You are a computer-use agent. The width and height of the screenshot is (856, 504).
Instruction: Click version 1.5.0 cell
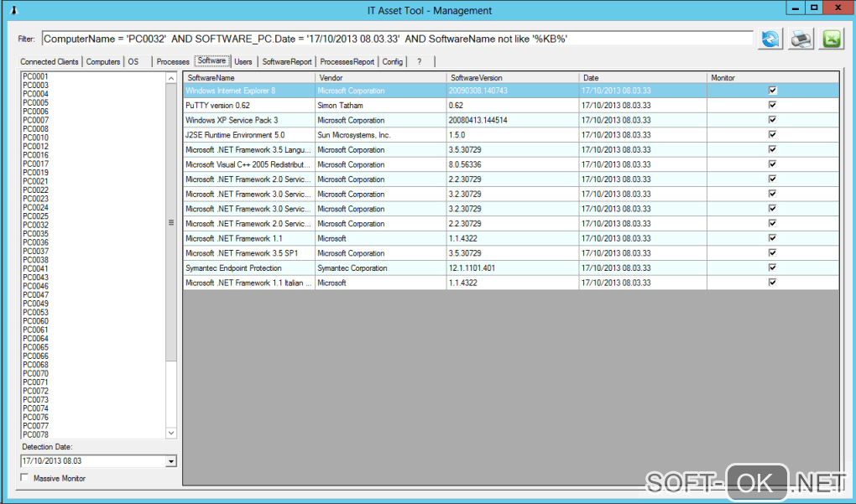coord(512,135)
